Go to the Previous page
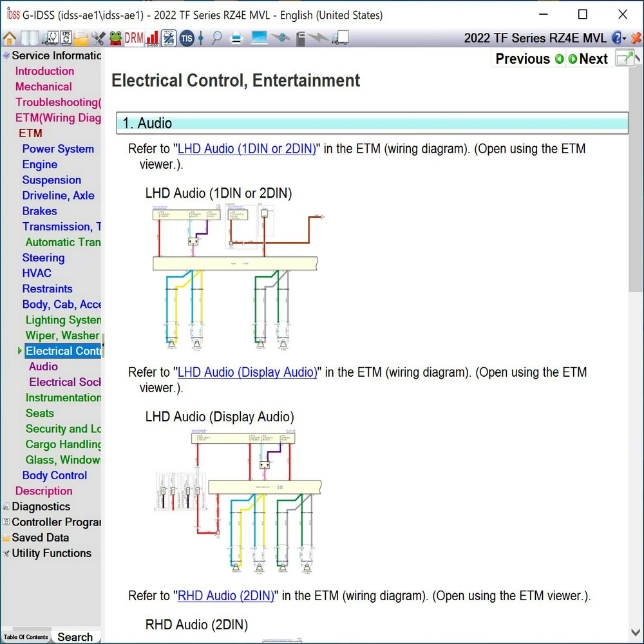 pyautogui.click(x=522, y=59)
